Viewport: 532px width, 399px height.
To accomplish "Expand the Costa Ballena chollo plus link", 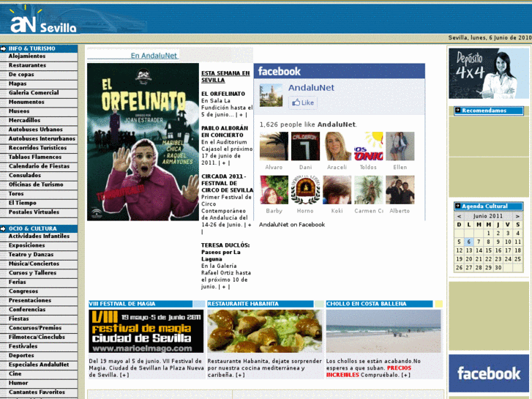I will (406, 375).
